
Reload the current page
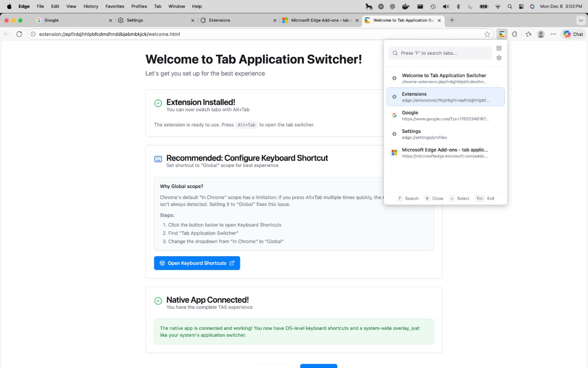click(x=19, y=34)
